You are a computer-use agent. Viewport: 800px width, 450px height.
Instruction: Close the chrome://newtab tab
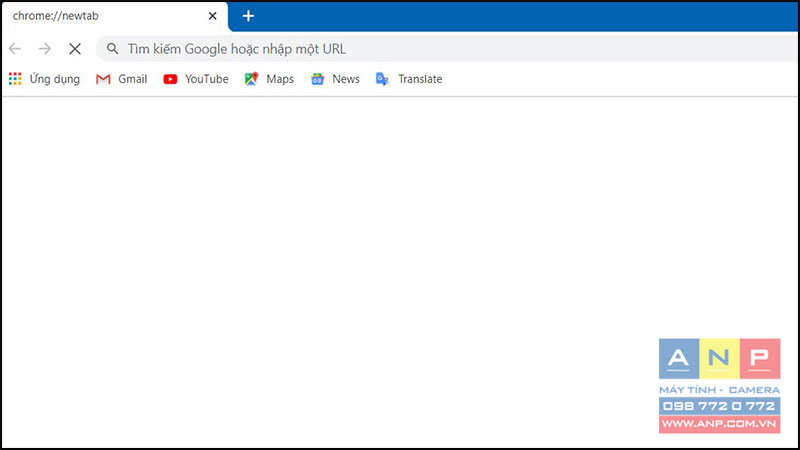(x=212, y=16)
